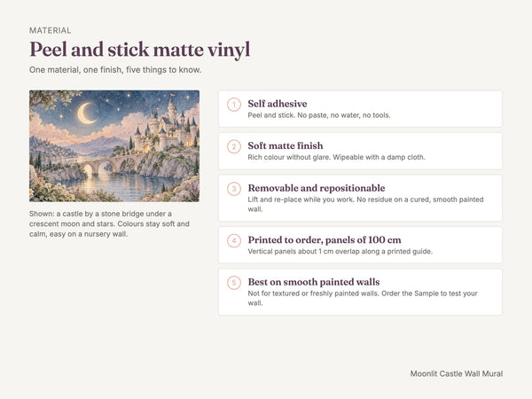This screenshot has width=532, height=399.
Task: Click the Moonlit Castle Wall Mural footer text
Action: point(457,373)
